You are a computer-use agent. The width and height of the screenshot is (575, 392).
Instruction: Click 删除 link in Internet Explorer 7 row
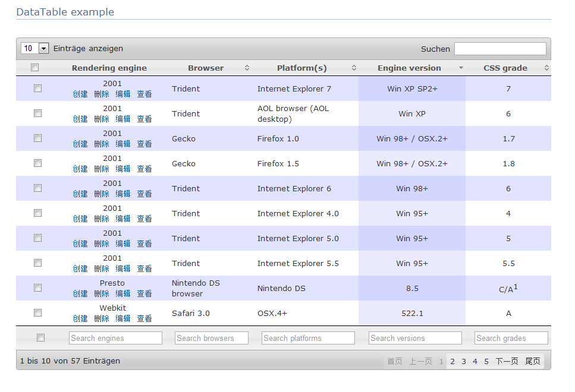coord(102,94)
